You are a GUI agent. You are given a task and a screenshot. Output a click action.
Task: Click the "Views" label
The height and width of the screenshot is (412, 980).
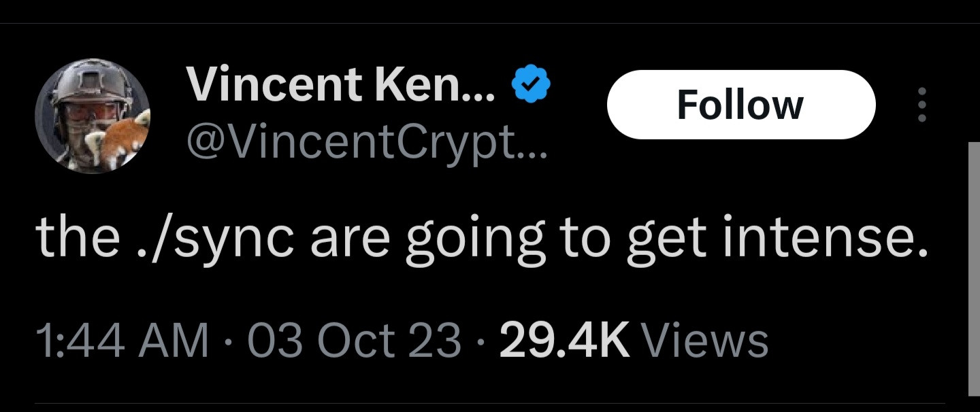coord(704,340)
